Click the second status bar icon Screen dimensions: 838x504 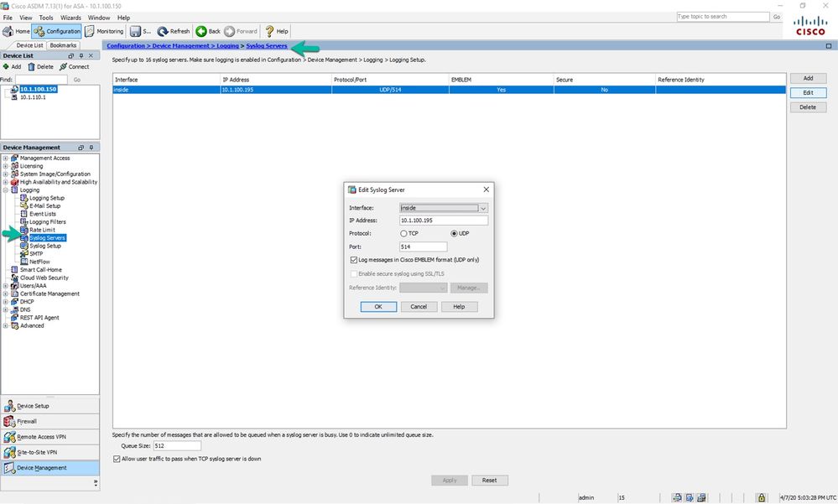point(690,497)
